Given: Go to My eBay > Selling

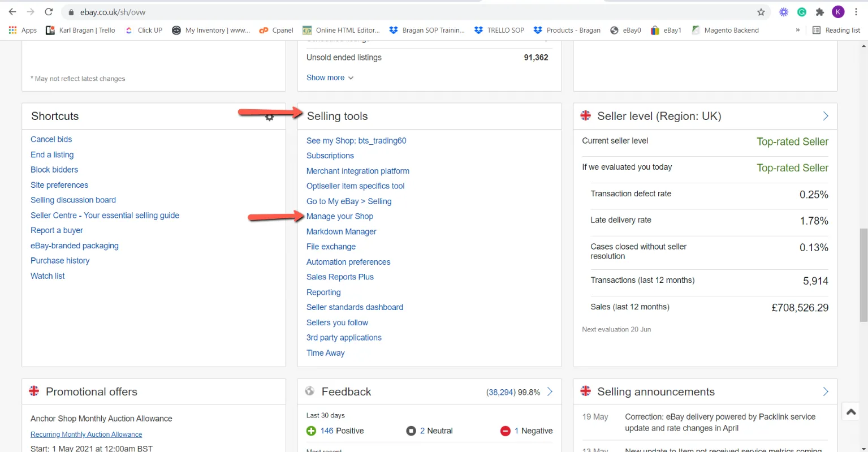Looking at the screenshot, I should pyautogui.click(x=349, y=201).
